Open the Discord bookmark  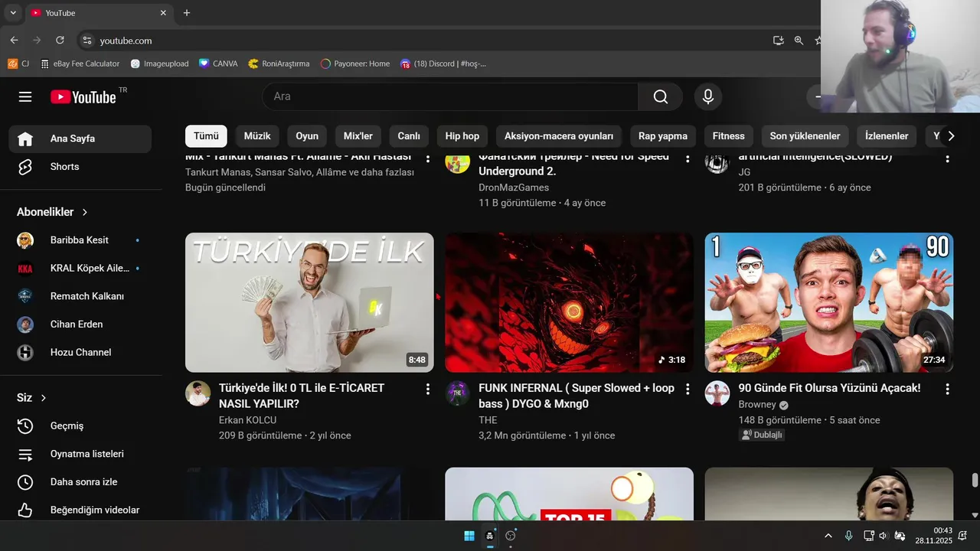[x=443, y=64]
